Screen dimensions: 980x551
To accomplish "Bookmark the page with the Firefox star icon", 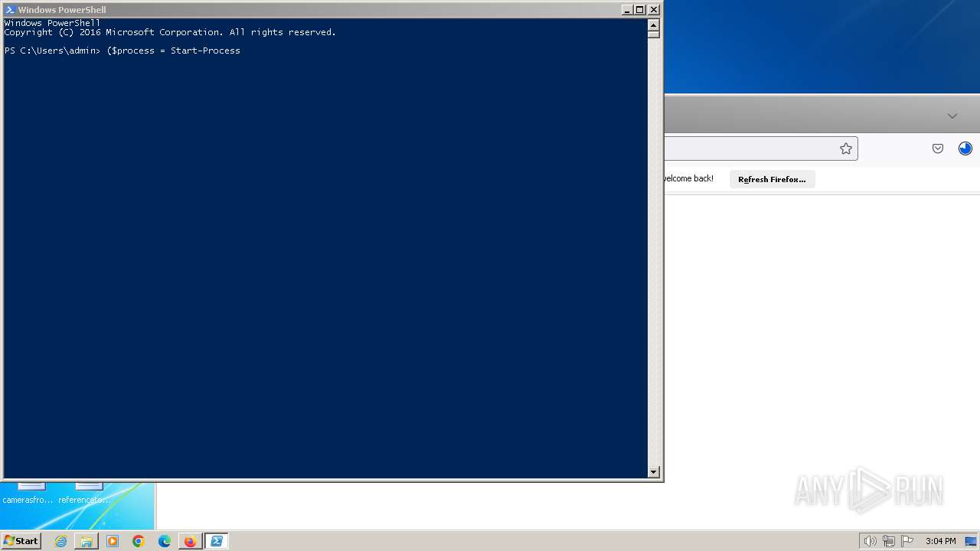I will (845, 148).
